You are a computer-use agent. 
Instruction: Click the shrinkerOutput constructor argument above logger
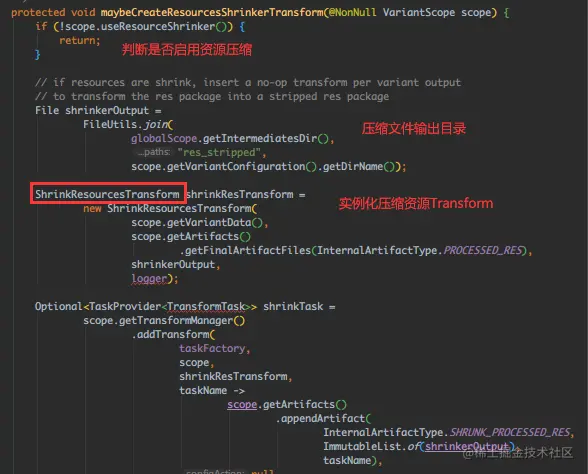[x=173, y=264]
